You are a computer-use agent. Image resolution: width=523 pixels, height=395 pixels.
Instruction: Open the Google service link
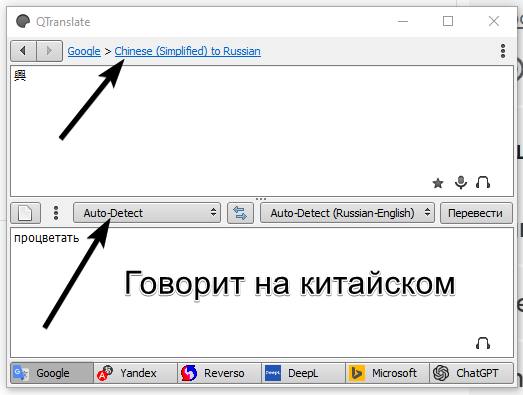tap(84, 51)
